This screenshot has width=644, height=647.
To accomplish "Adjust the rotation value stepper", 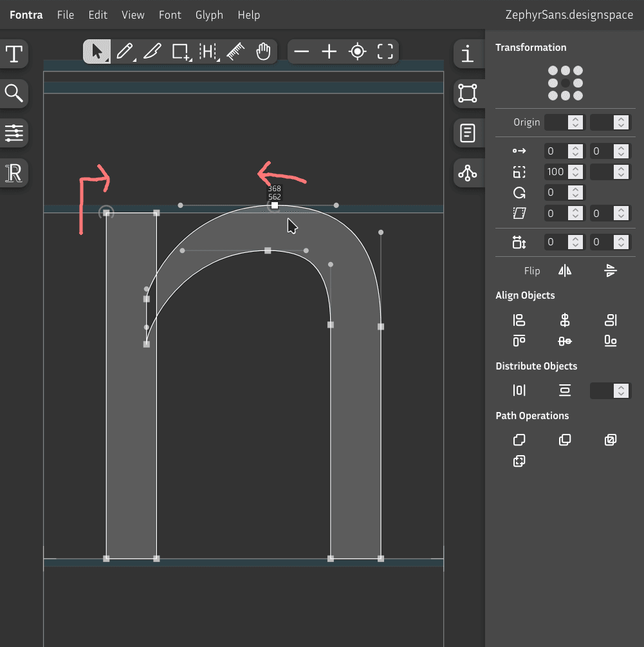I will (x=575, y=192).
